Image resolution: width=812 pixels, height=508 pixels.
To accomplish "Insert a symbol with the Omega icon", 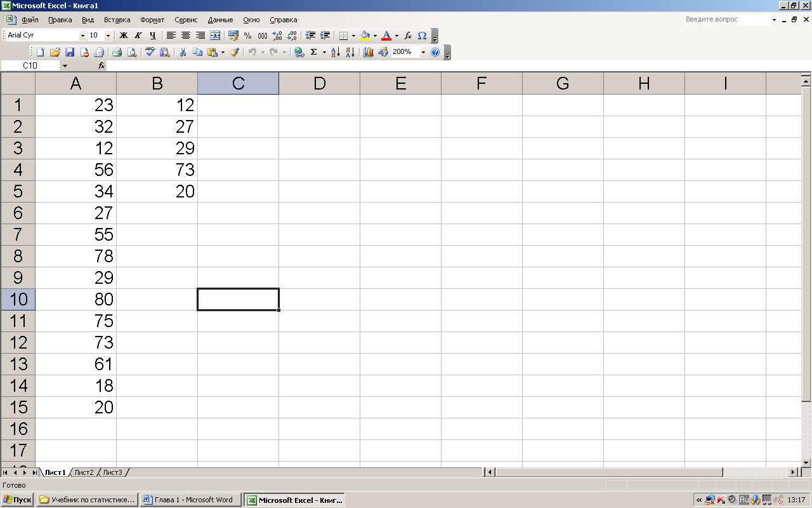I will click(x=422, y=36).
